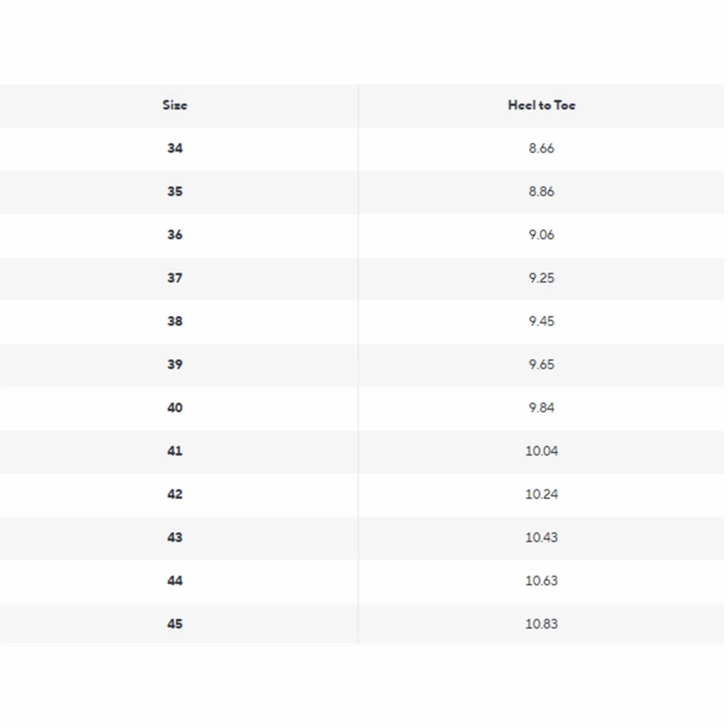Click the 9.25 measurement cell
The image size is (728, 728).
pos(542,278)
